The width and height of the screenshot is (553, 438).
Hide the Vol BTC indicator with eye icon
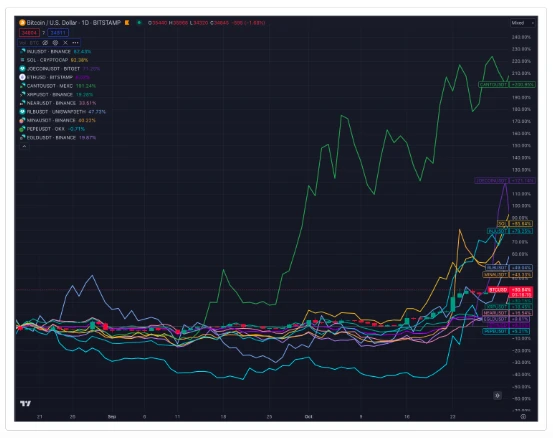click(x=45, y=43)
